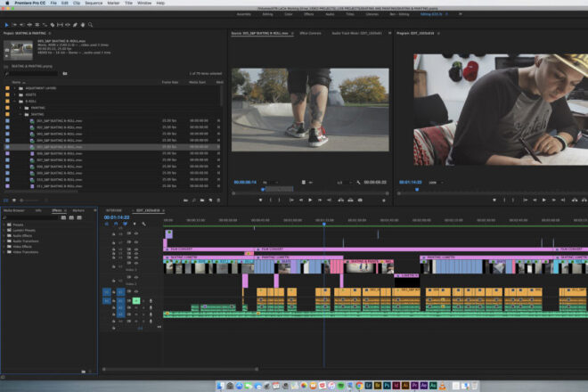
Task: Play the Program monitor sequence
Action: tap(544, 200)
